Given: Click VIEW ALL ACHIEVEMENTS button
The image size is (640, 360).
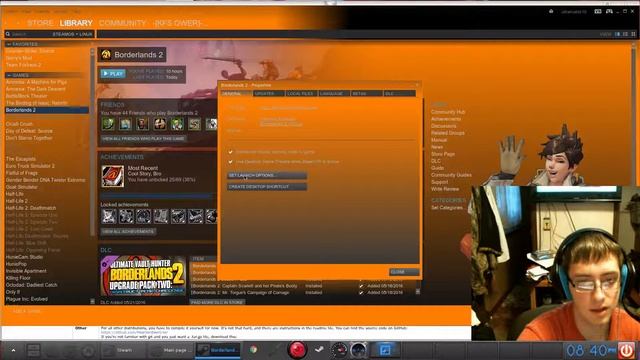Looking at the screenshot, I should [128, 231].
